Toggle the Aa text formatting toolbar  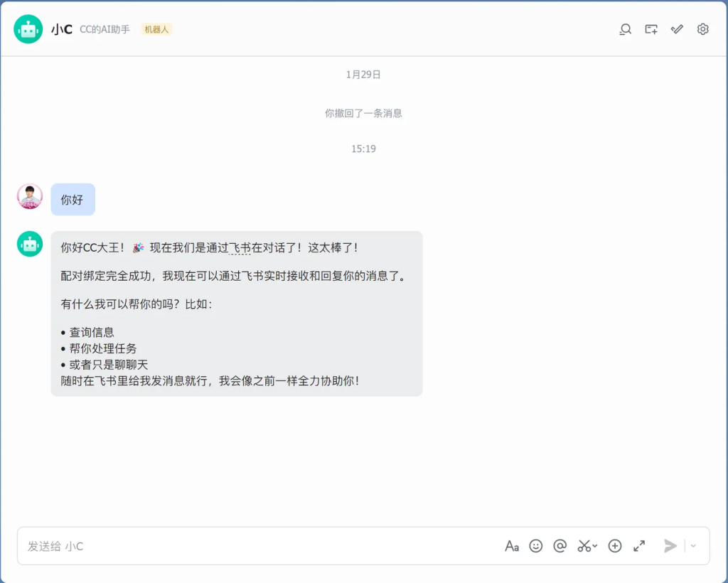[x=512, y=546]
